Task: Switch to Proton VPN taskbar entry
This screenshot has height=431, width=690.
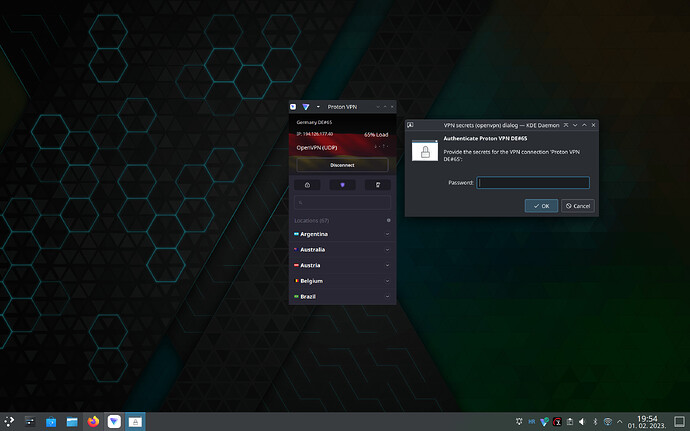Action: tap(114, 422)
